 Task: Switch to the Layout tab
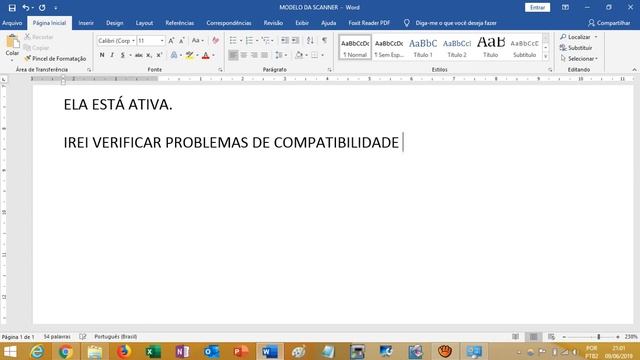144,23
